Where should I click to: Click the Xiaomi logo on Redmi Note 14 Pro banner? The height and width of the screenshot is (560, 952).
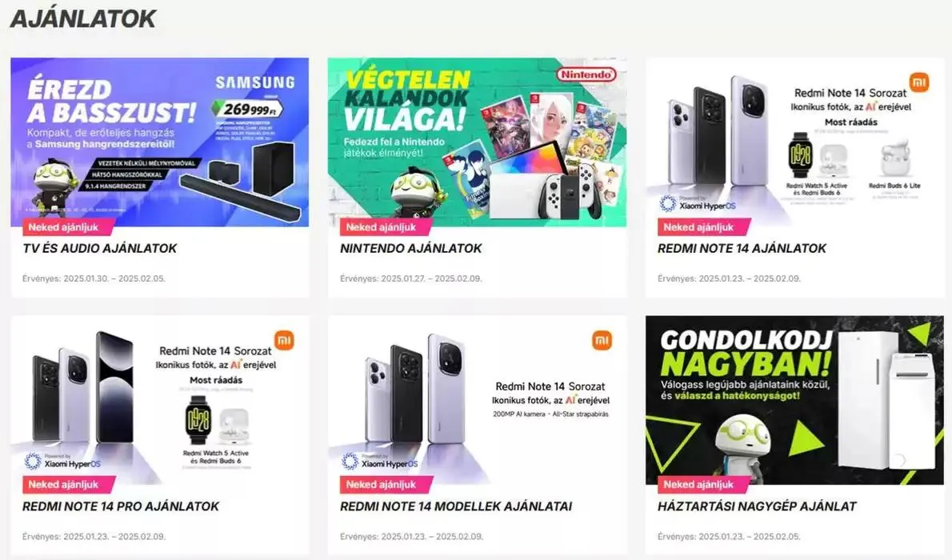[x=284, y=340]
